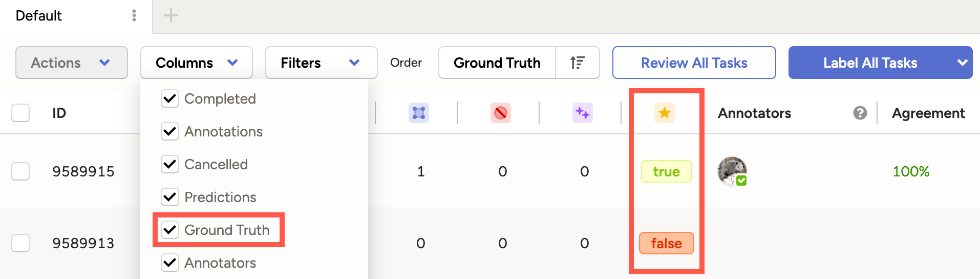Open the Actions dropdown

click(x=71, y=63)
